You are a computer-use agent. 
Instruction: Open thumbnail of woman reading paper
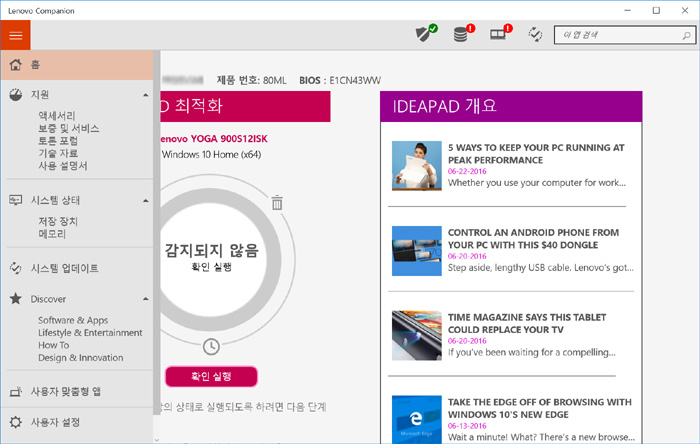[417, 166]
